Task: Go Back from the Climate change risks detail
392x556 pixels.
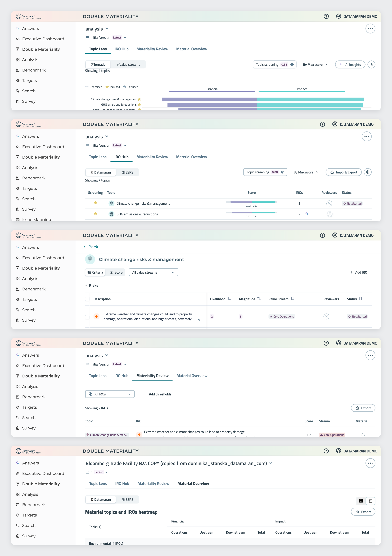Action: coord(91,247)
